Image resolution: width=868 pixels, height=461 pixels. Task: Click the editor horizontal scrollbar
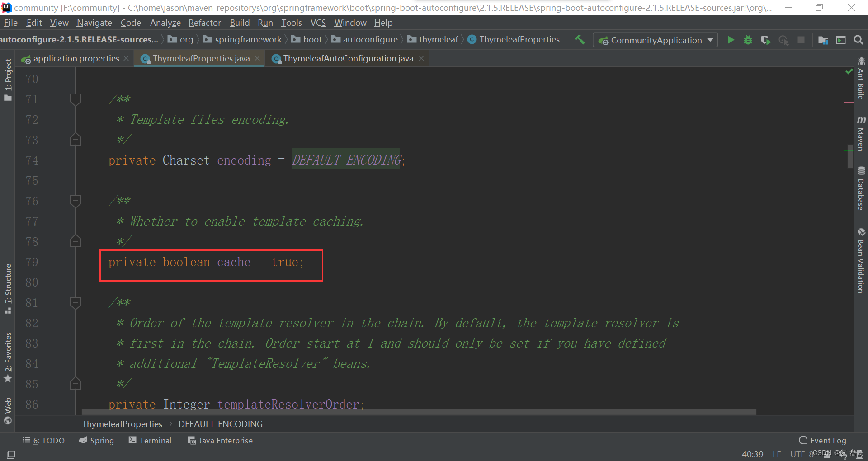pyautogui.click(x=419, y=412)
